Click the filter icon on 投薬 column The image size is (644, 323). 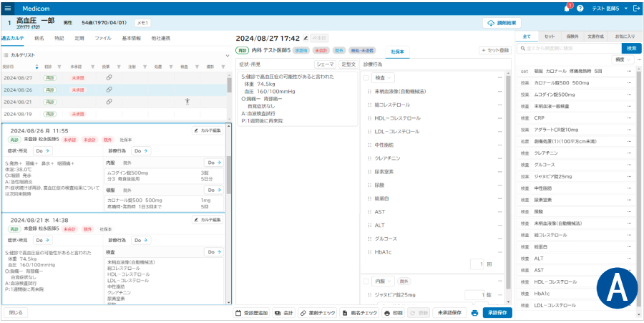pyautogui.click(x=118, y=66)
